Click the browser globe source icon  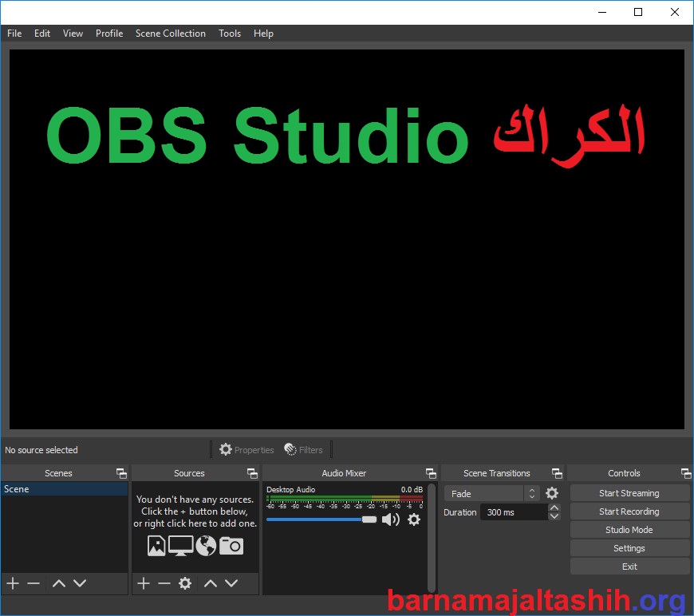[x=206, y=546]
